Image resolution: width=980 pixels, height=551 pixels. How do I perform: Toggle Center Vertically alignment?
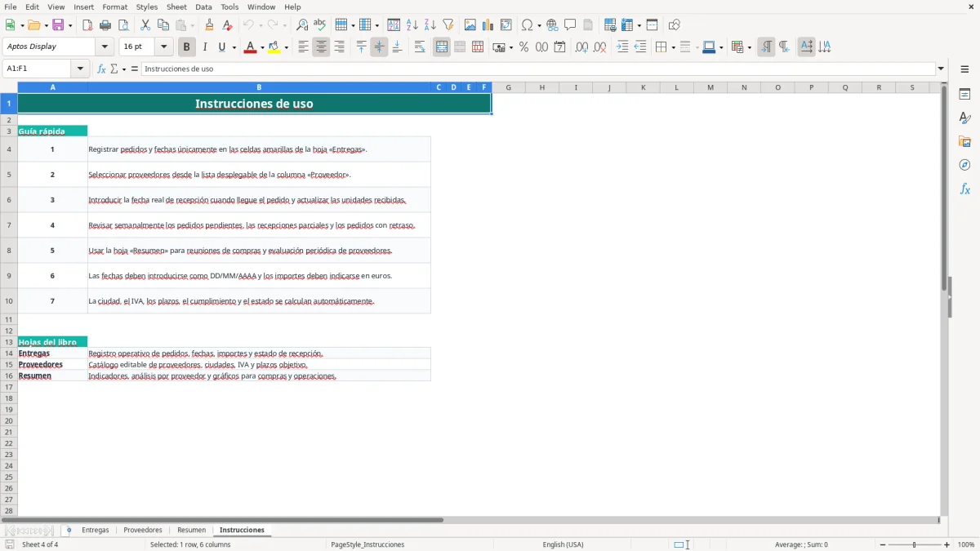tap(379, 47)
